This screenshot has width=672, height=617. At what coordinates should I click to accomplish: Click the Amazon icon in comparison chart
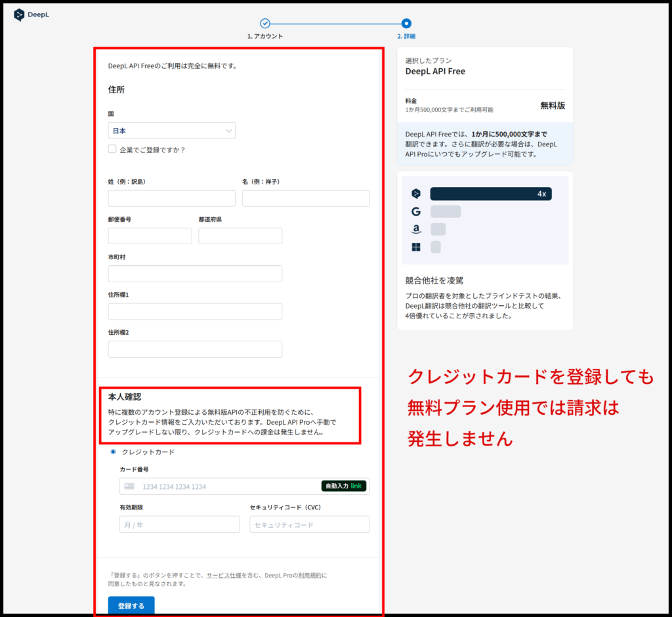click(x=415, y=229)
